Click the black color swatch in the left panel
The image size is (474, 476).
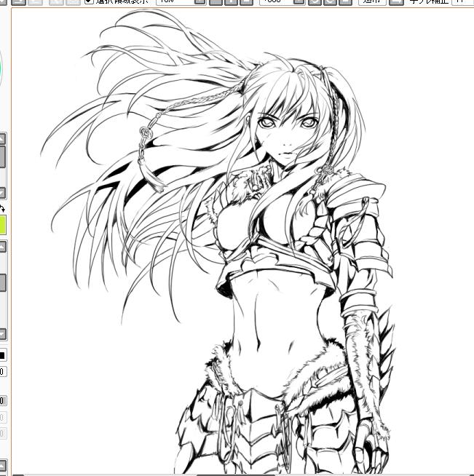pyautogui.click(x=2, y=355)
